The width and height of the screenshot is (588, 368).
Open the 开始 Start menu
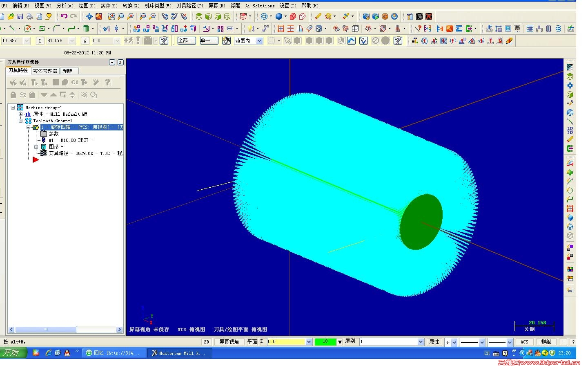coord(13,352)
